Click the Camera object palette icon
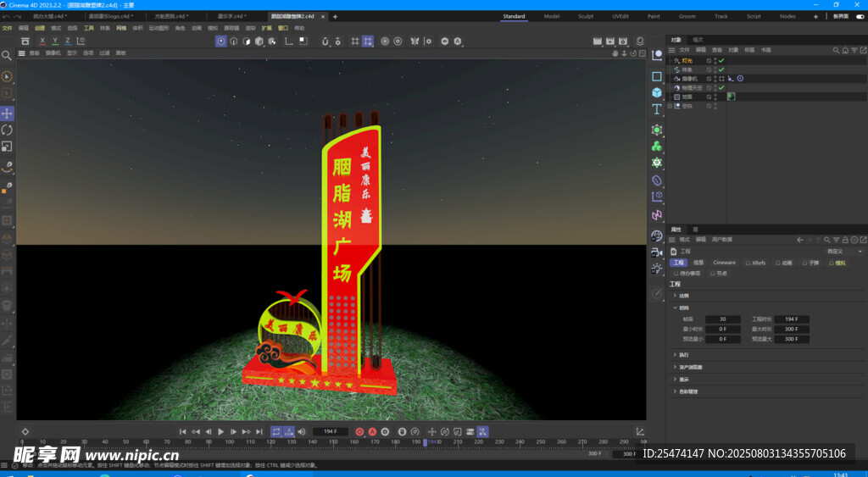The width and height of the screenshot is (868, 477). [x=657, y=252]
